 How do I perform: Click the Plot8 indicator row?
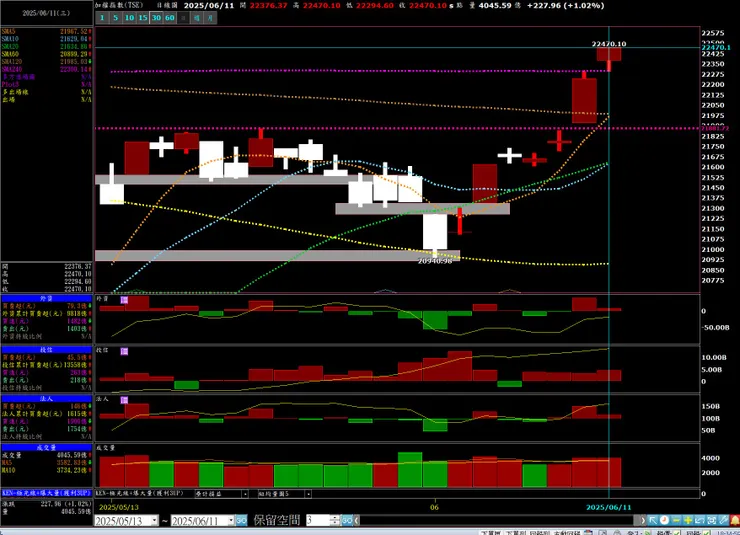click(46, 84)
